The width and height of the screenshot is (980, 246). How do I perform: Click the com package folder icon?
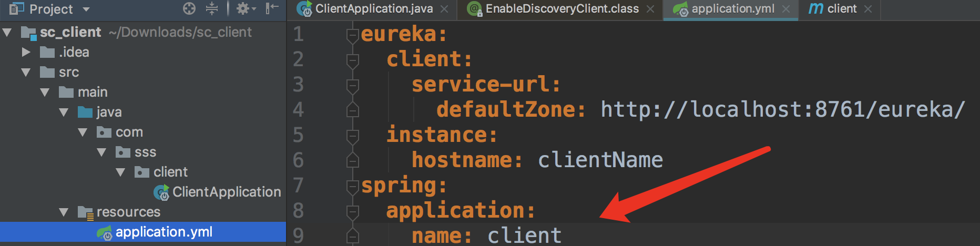coord(104,132)
